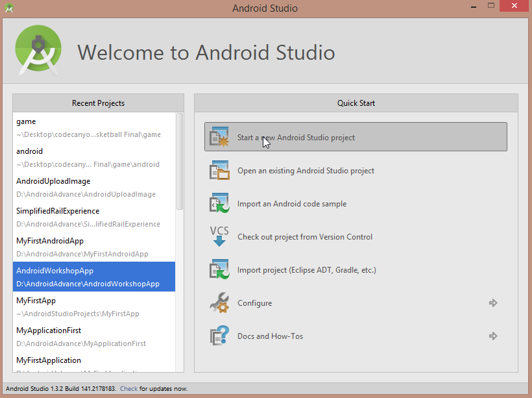
Task: Select highlighted AndroidWorkshopApp project
Action: click(x=94, y=277)
